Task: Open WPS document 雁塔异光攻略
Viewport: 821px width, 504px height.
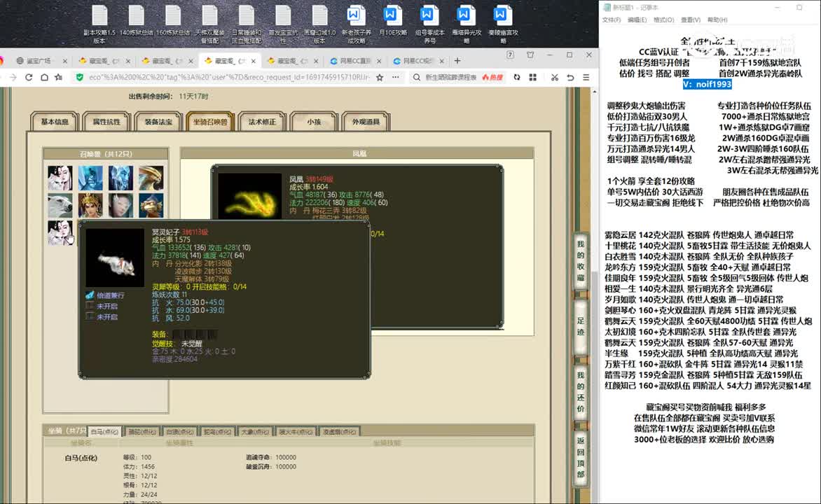Action: coord(466,24)
